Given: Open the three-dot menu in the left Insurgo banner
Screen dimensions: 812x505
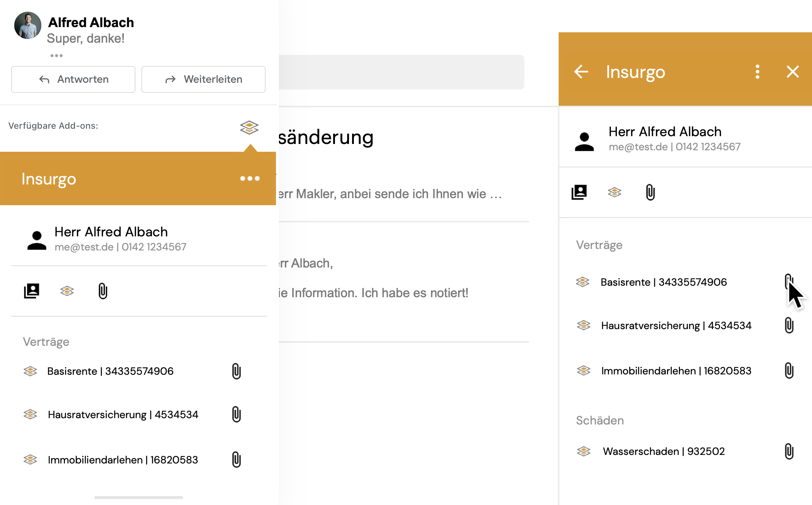Looking at the screenshot, I should click(250, 178).
